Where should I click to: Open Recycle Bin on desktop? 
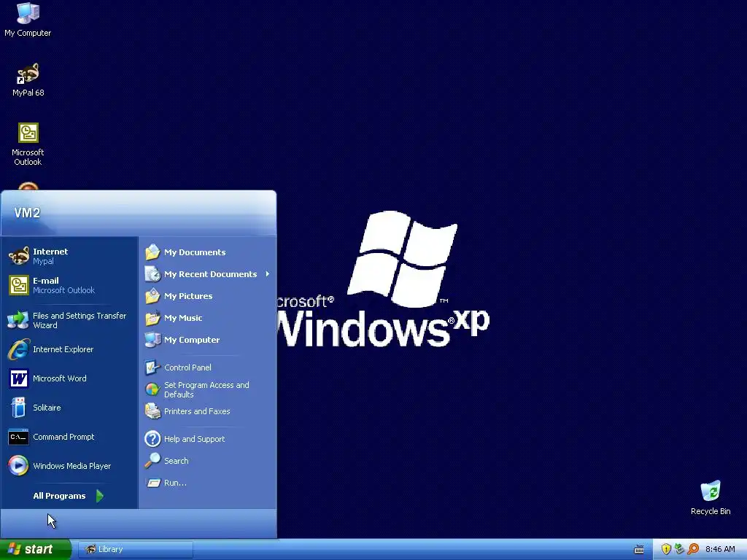click(711, 497)
